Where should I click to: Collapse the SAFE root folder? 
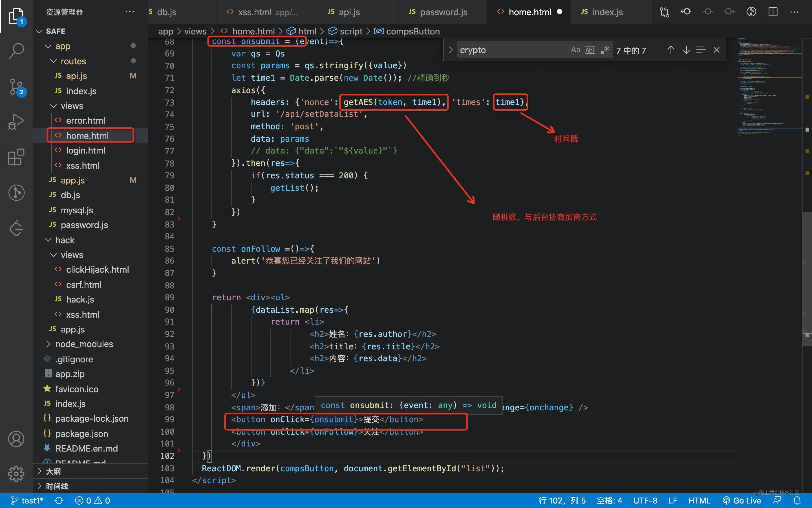pyautogui.click(x=39, y=31)
